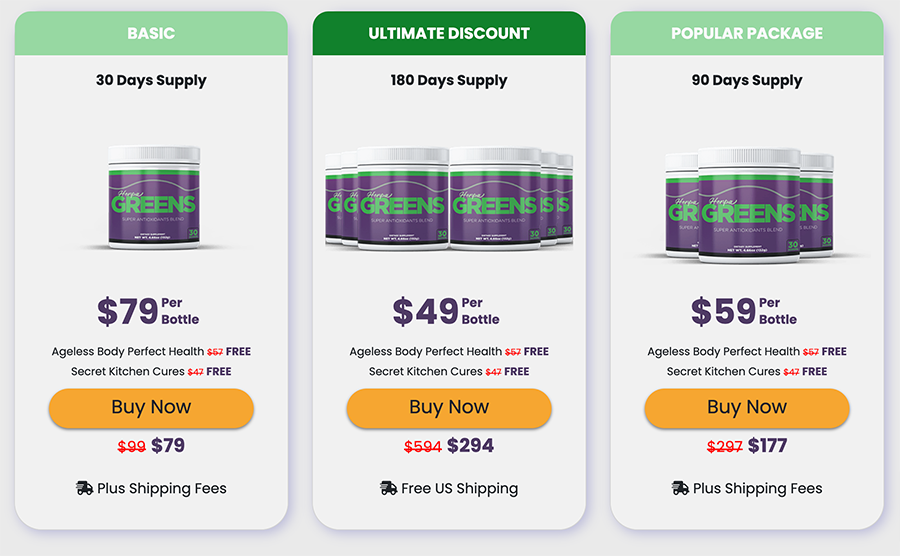
Task: Click the $59 Per Bottle price
Action: coord(744,311)
